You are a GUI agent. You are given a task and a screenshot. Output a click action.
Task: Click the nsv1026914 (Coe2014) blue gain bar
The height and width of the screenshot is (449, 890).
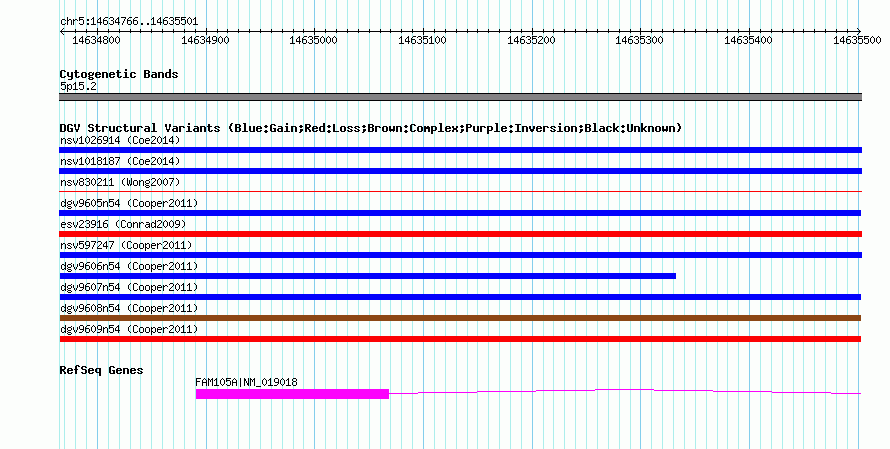point(460,150)
